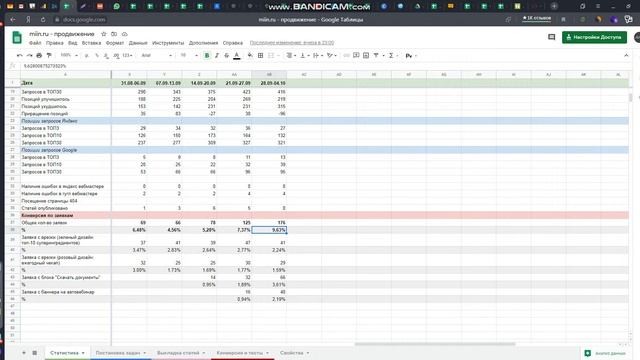
Task: Open the font size dropdown
Action: 189,56
